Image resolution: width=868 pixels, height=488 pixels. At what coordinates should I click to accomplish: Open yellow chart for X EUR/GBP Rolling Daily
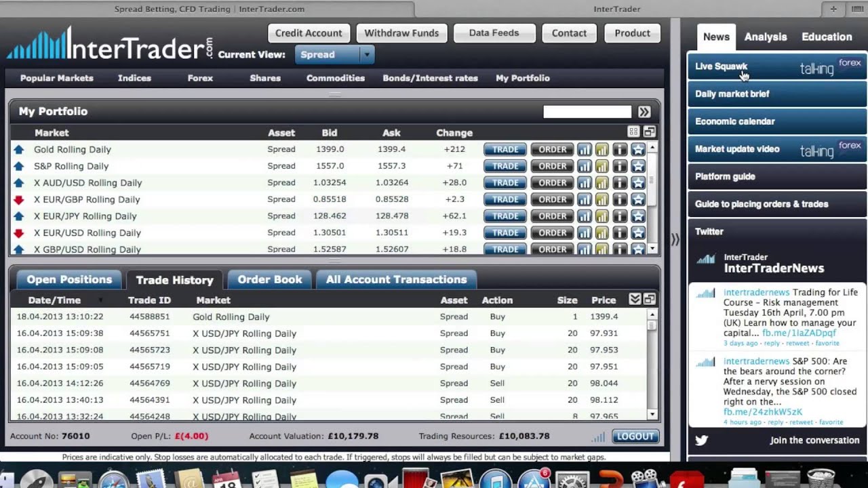602,199
